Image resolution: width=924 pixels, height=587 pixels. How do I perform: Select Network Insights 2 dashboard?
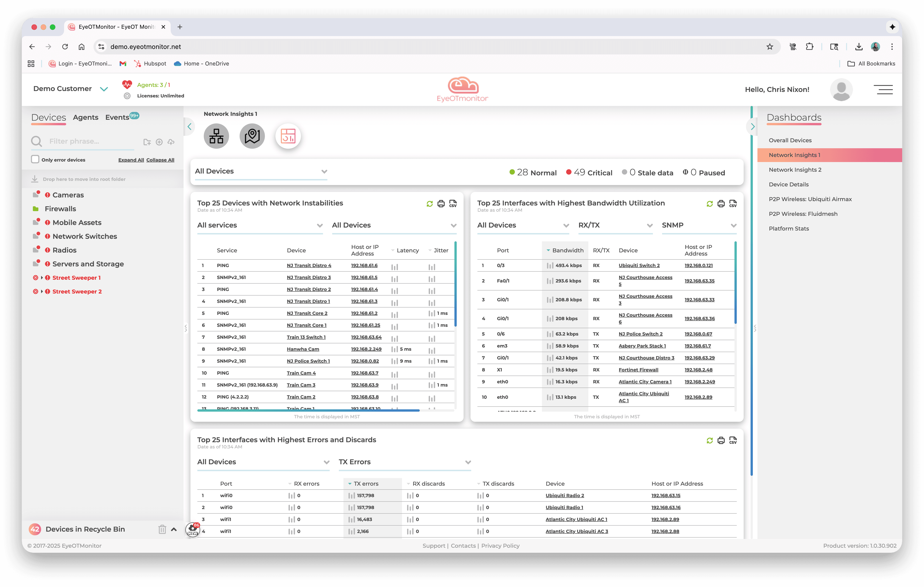[x=795, y=170]
